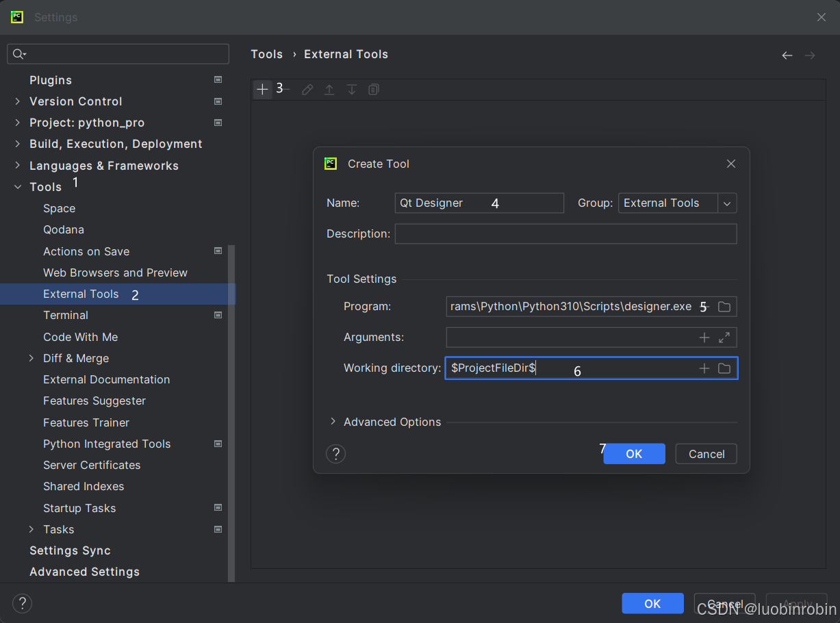This screenshot has height=623, width=840.
Task: Expand Version Control tree node
Action: [x=18, y=101]
